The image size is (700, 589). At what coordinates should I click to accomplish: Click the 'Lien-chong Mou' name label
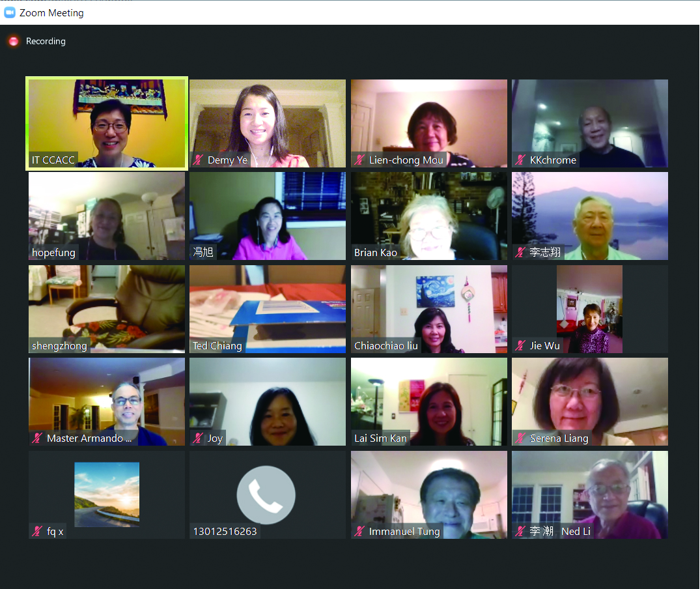pyautogui.click(x=406, y=160)
